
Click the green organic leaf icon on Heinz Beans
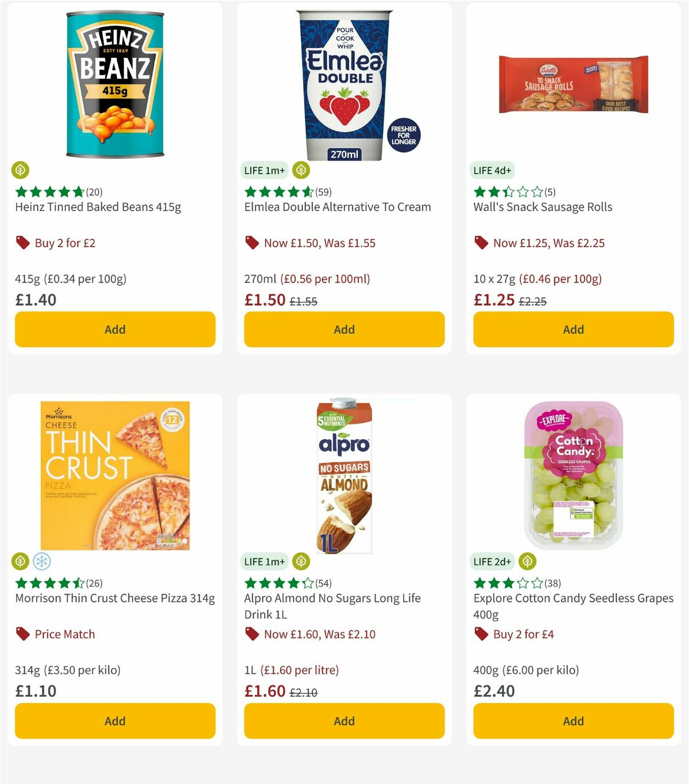21,170
